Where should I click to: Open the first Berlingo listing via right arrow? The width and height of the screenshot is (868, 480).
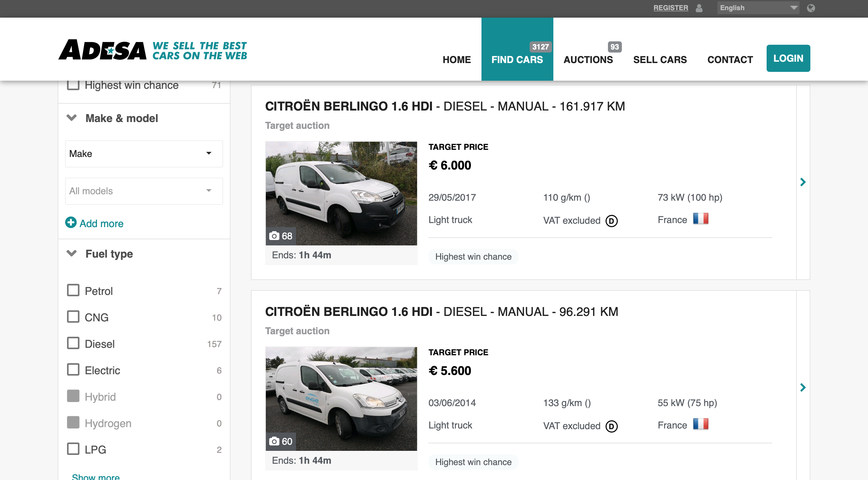pos(803,182)
